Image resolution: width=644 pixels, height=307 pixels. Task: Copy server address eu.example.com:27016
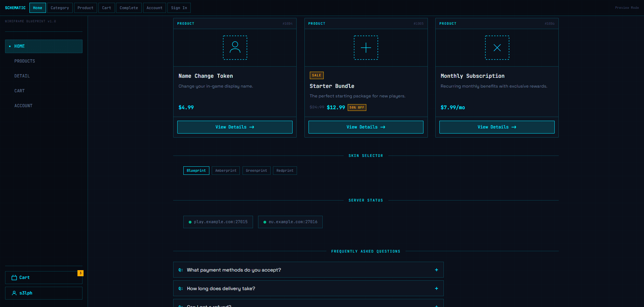coord(290,222)
